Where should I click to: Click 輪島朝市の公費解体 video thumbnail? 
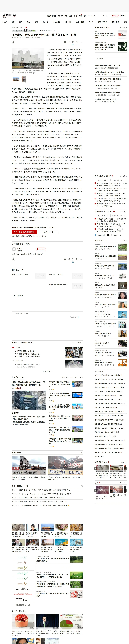click(29, 466)
